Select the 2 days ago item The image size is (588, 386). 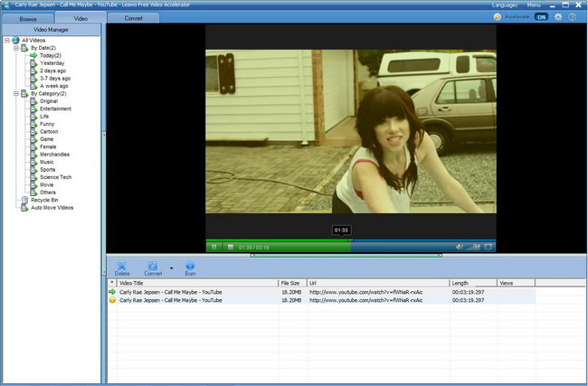point(52,71)
